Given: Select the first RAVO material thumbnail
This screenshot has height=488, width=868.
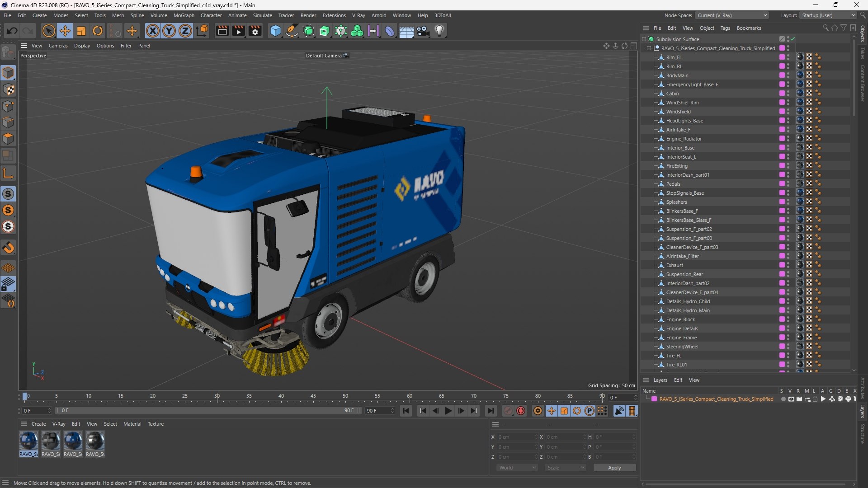Looking at the screenshot, I should (x=28, y=441).
